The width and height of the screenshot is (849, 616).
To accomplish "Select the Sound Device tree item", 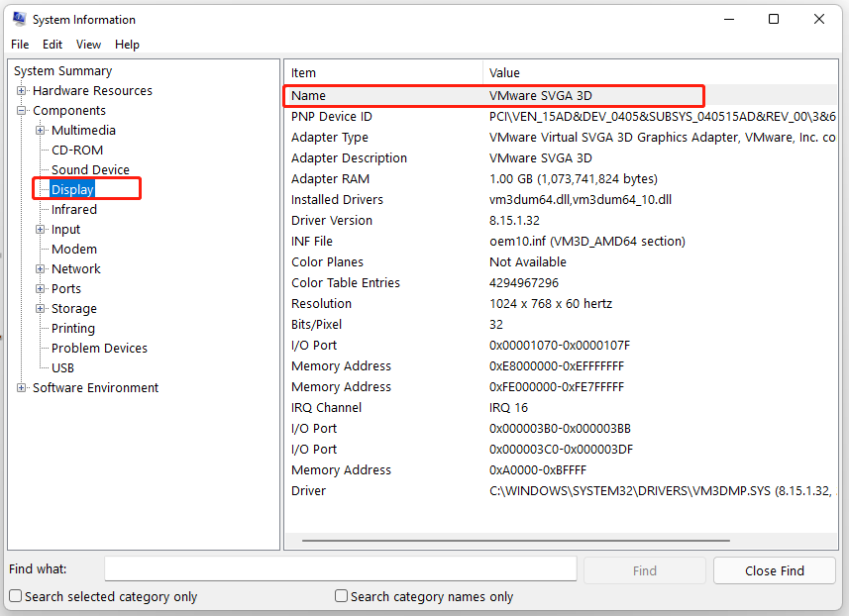I will 90,169.
